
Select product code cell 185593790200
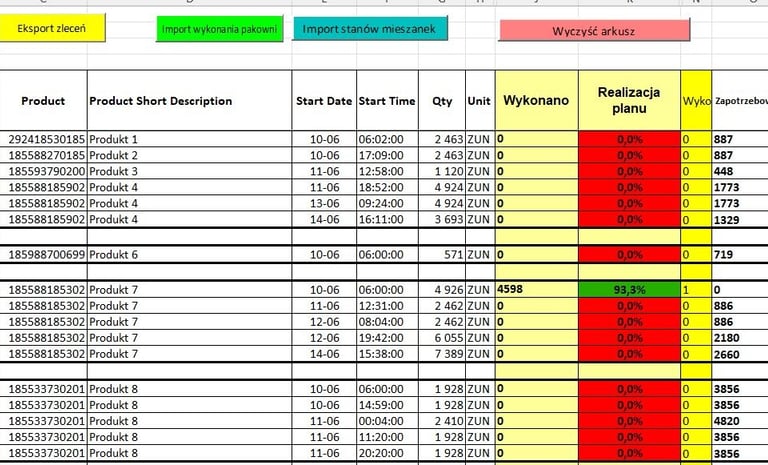point(44,171)
